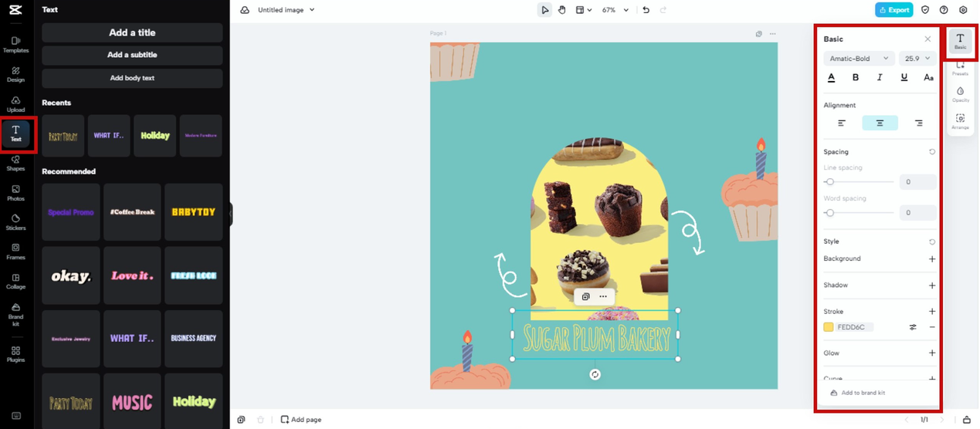Click the cloud save status icon
Screen dimensions: 980x429
click(x=245, y=10)
